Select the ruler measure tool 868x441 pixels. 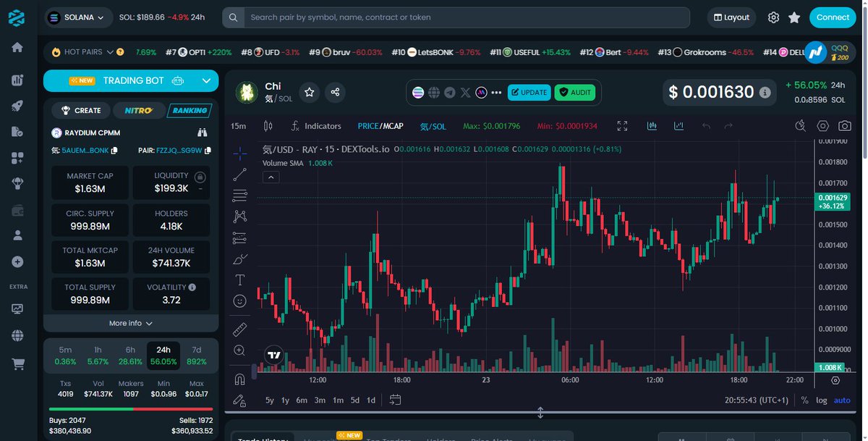click(240, 330)
